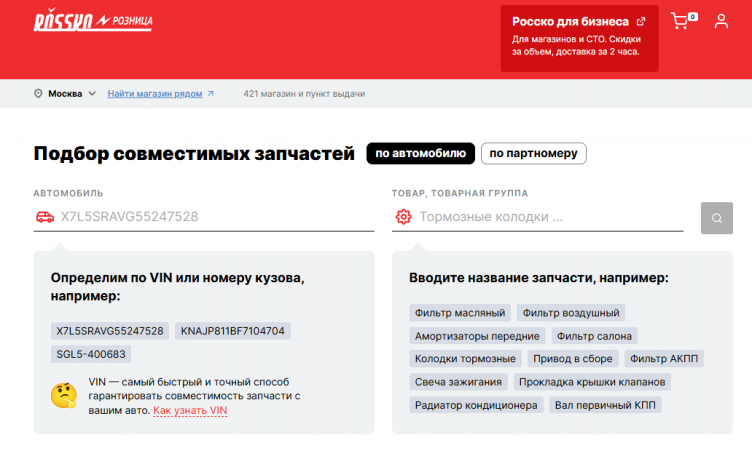This screenshot has width=752, height=464.
Task: Select «Радиатор кондиционера» suggestion chip
Action: [x=476, y=405]
